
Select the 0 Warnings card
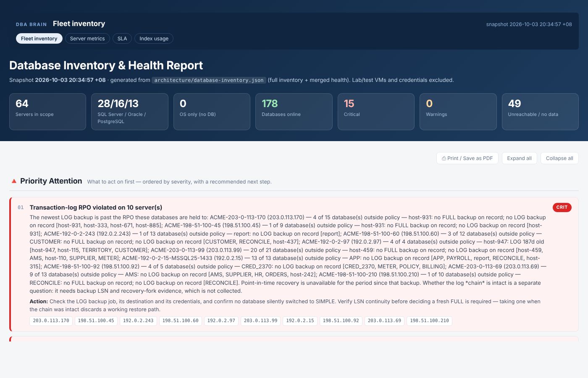[x=458, y=112]
